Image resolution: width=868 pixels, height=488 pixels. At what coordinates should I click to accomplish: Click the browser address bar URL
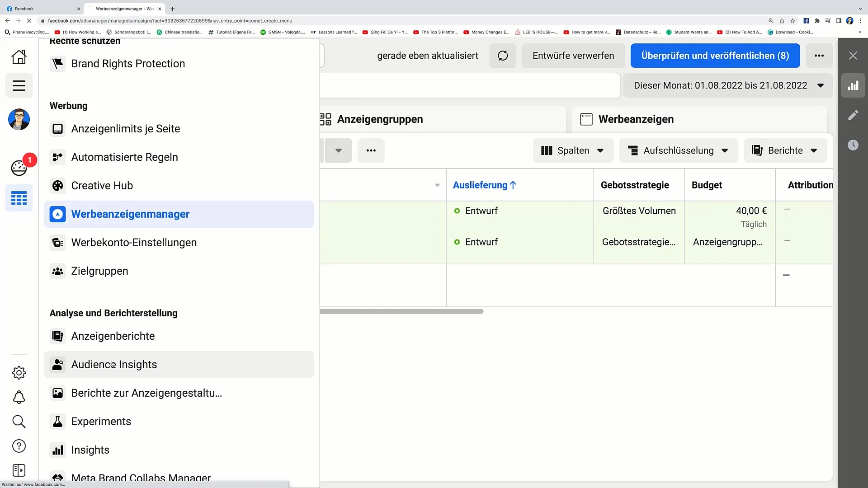(170, 21)
